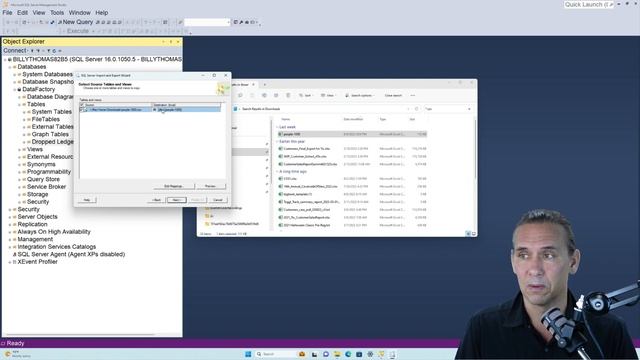Click the Share icon in File Explorer toolbar

click(276, 96)
